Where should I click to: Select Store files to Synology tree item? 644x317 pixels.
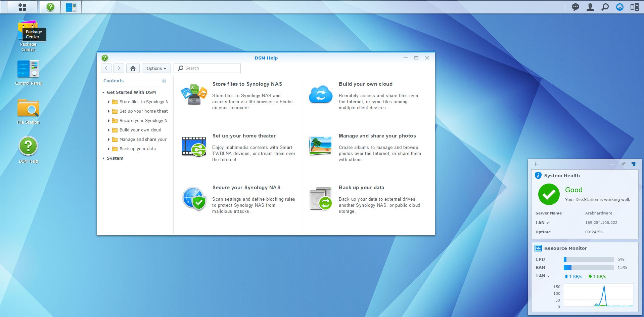click(x=144, y=102)
